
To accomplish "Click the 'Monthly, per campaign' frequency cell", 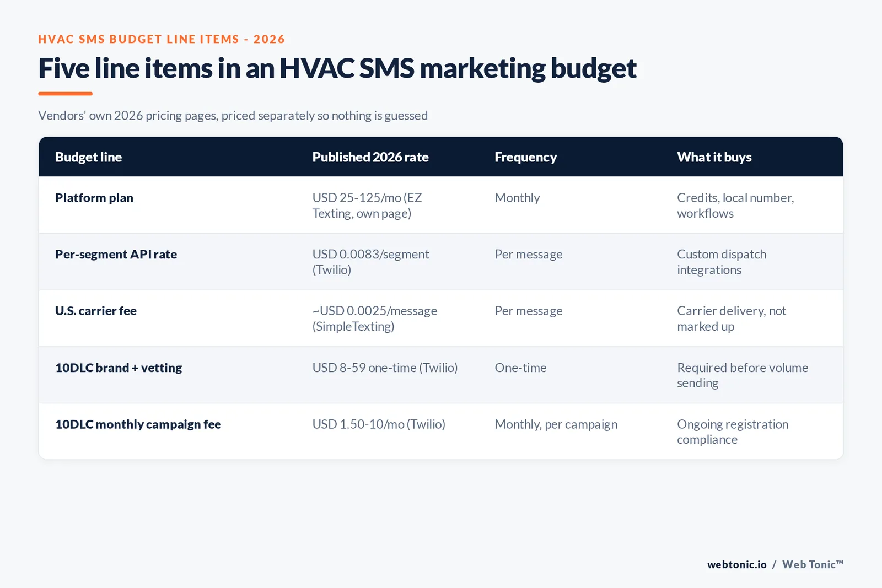I will click(556, 424).
